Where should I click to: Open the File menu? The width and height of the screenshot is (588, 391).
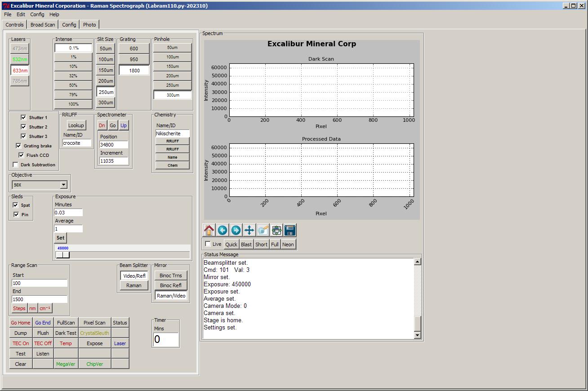pos(8,14)
